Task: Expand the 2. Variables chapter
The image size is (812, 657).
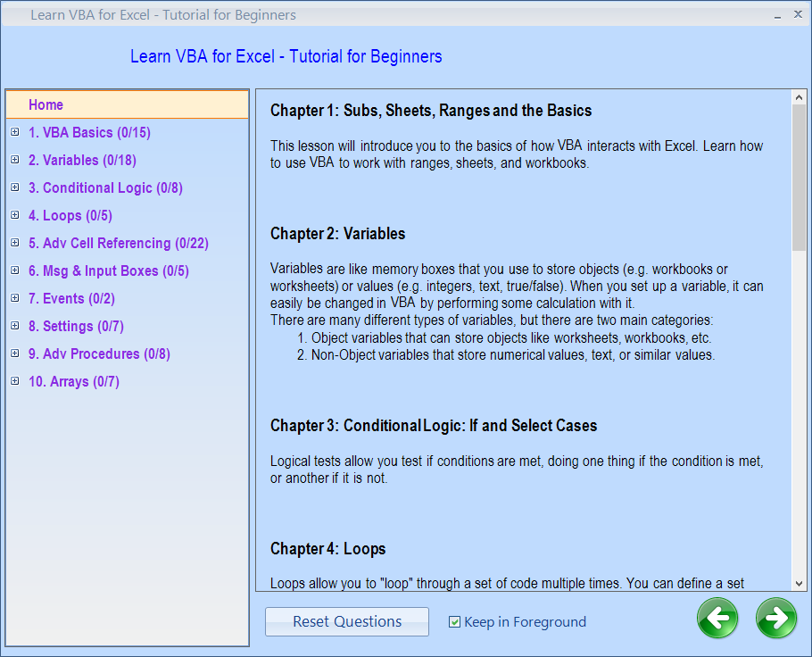Action: tap(15, 160)
